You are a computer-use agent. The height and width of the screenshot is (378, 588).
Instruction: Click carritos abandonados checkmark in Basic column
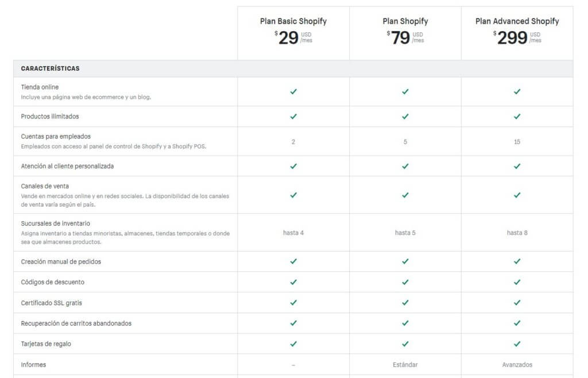tap(293, 323)
